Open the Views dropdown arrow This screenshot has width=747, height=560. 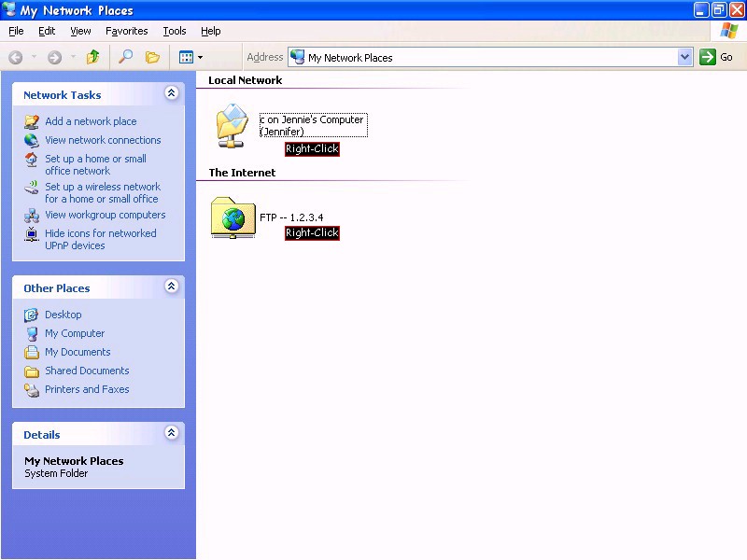[x=200, y=57]
